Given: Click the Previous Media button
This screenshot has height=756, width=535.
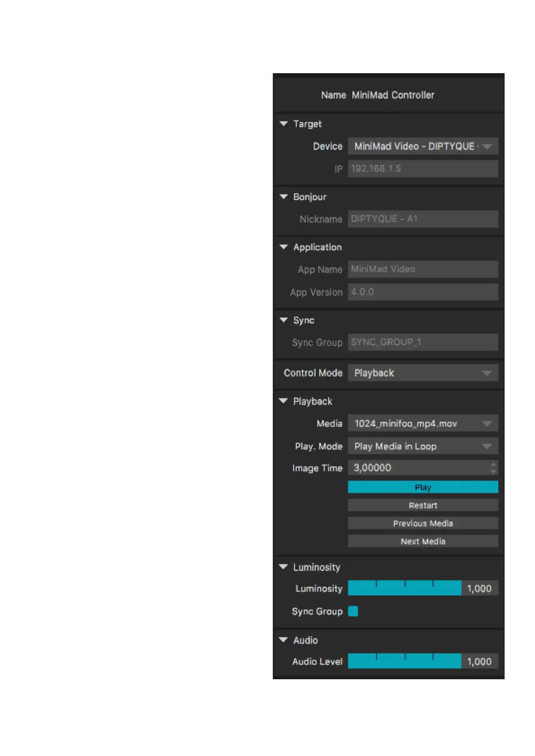Looking at the screenshot, I should coord(422,523).
